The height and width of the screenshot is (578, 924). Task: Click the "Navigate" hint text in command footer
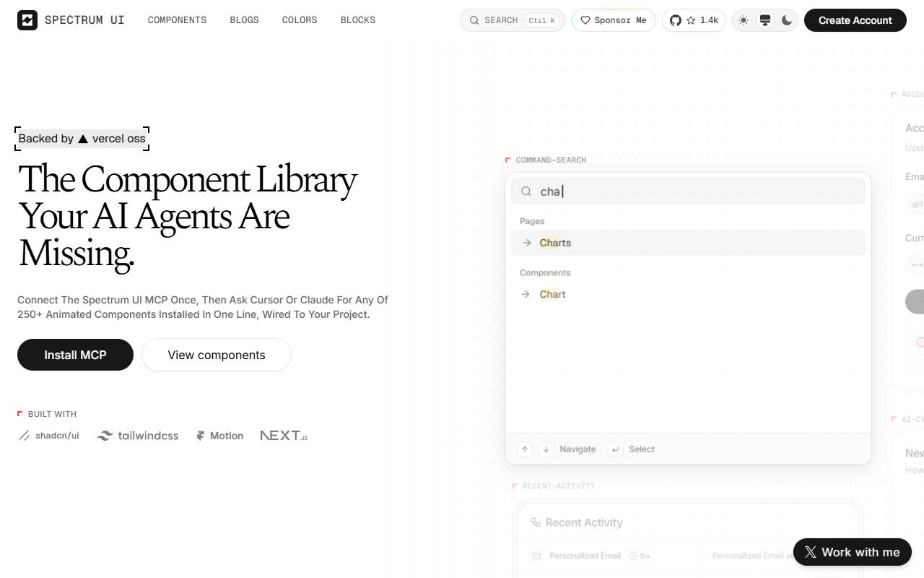pos(577,449)
